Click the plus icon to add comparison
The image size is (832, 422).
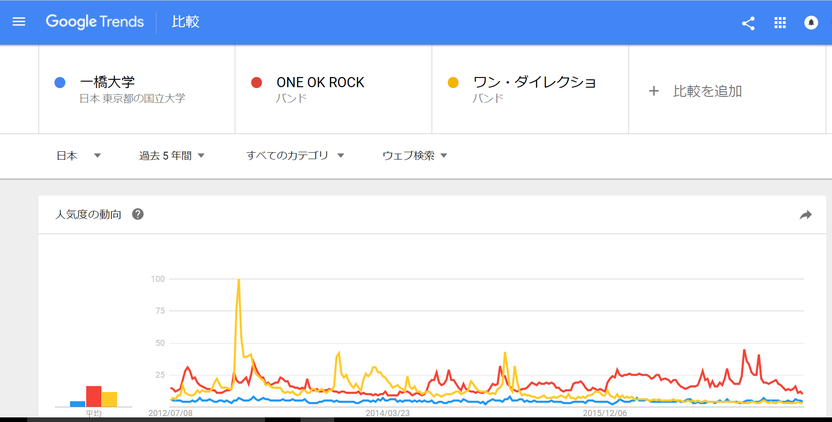click(654, 91)
